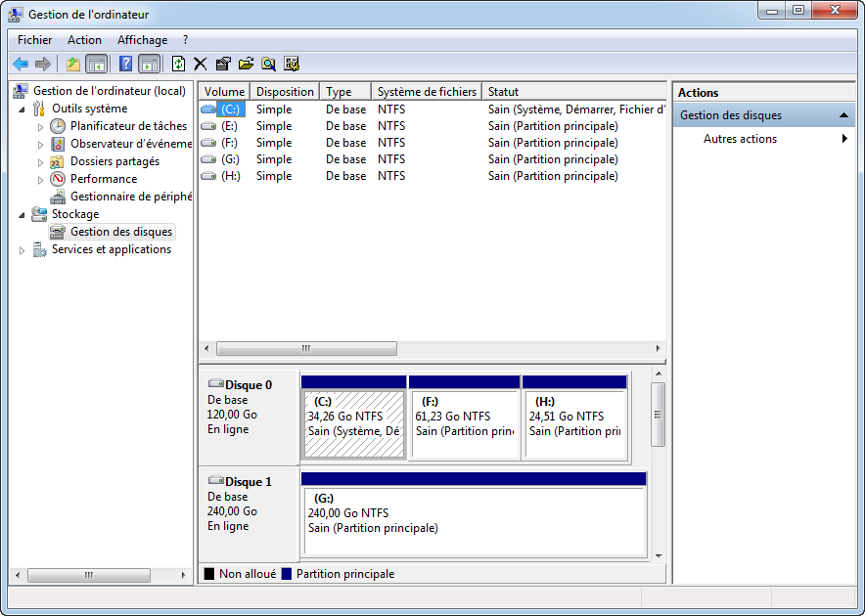The image size is (865, 616).
Task: Click the disk view vertical scrollbar down arrow
Action: click(x=659, y=556)
